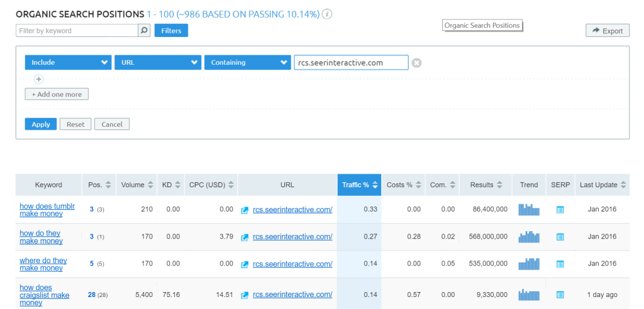Viewport: 644px width, 309px height.
Task: Click the Filter by keyword input field
Action: pos(77,30)
